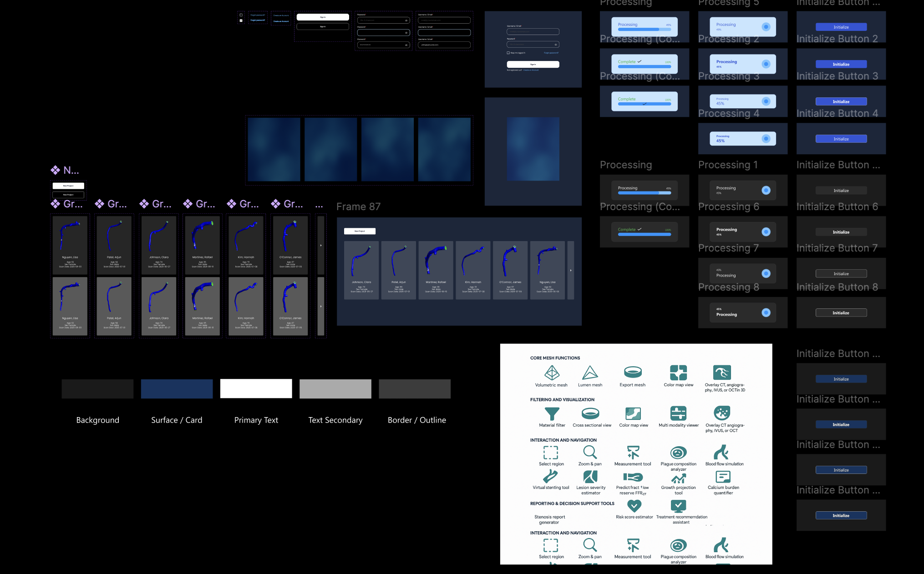Select the Lumen mesh icon
This screenshot has width=924, height=574.
[590, 373]
